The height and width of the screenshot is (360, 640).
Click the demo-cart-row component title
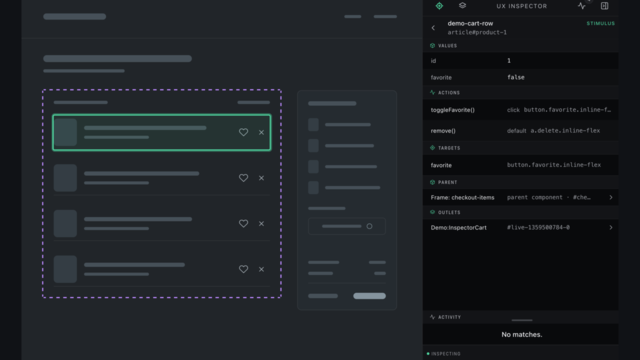click(470, 23)
